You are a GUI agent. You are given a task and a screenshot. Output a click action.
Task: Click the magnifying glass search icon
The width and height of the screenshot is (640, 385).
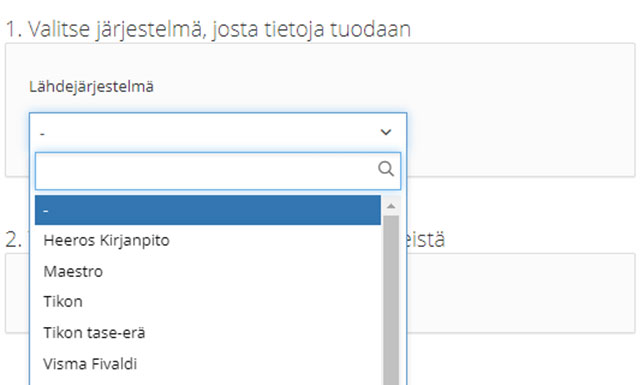click(x=386, y=169)
